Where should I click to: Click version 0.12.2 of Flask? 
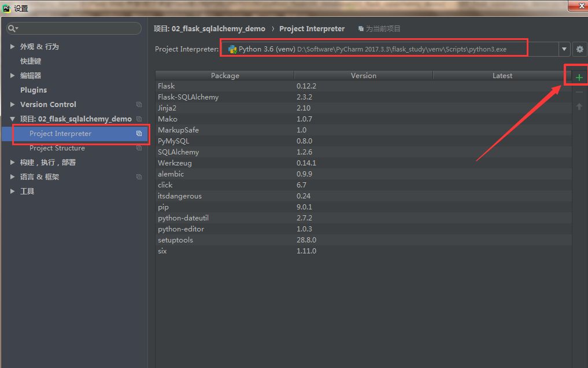306,86
